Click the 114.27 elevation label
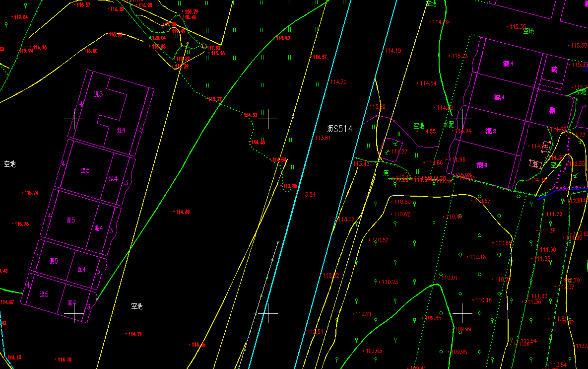The width and height of the screenshot is (588, 369). point(399,151)
